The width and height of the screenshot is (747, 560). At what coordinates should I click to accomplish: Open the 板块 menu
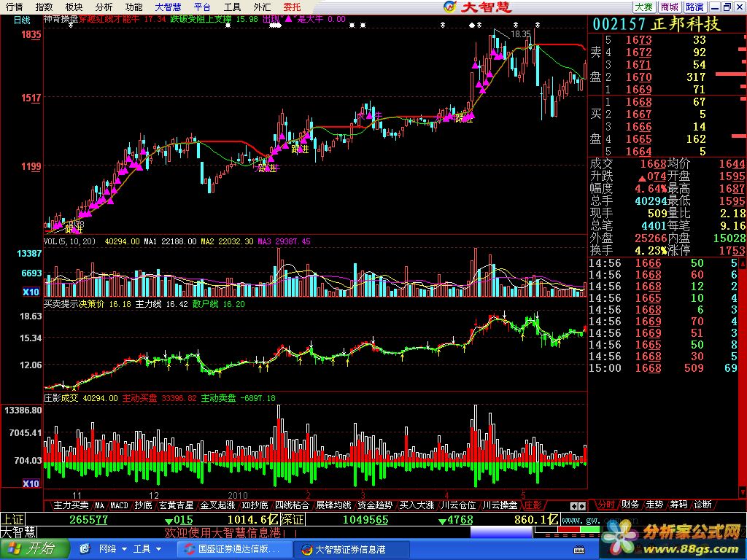pyautogui.click(x=74, y=7)
